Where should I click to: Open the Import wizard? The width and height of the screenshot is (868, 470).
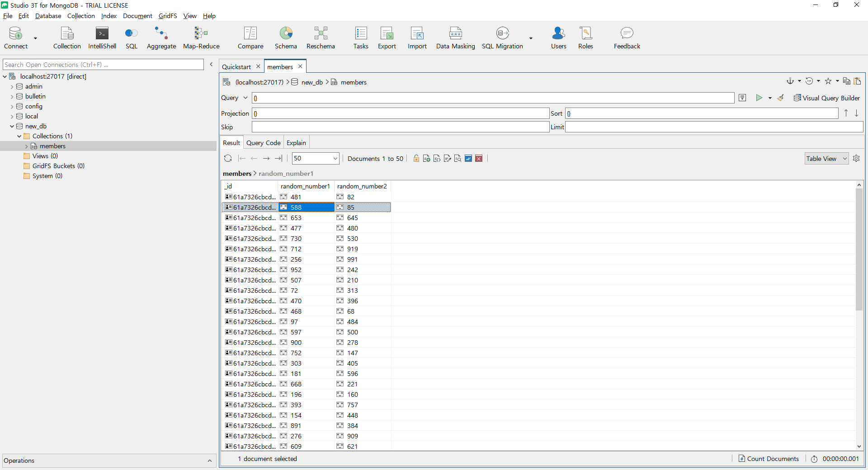click(x=417, y=38)
